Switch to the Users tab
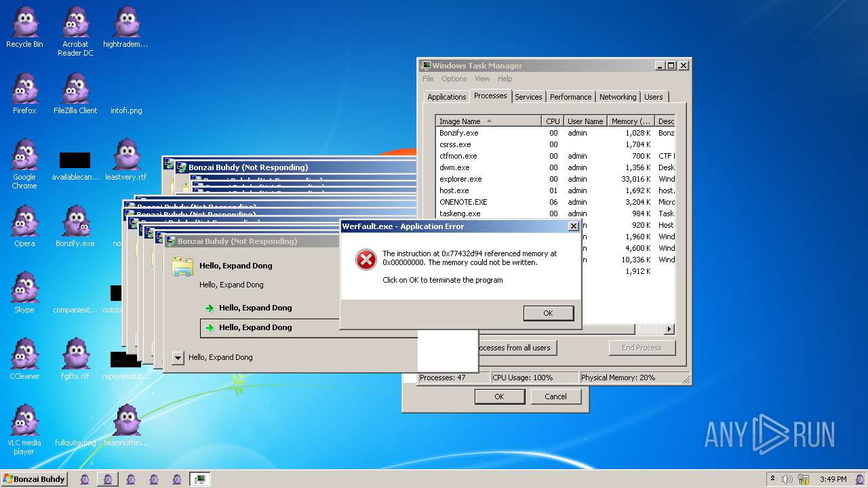The height and width of the screenshot is (488, 868). point(654,97)
